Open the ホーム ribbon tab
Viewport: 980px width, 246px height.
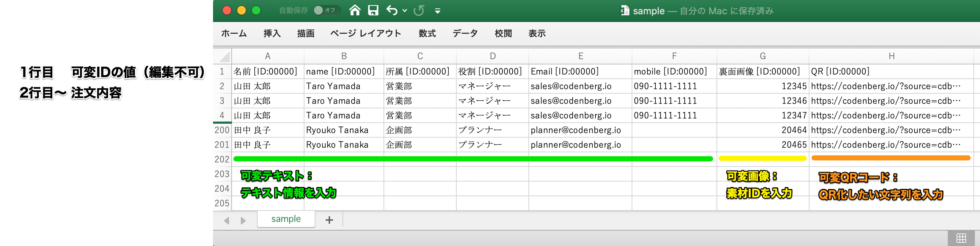pos(234,34)
